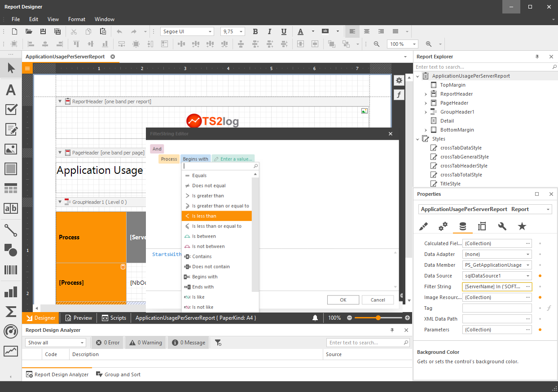Pick the Label tool with letter A
Viewport: 558px width, 392px height.
coord(11,90)
